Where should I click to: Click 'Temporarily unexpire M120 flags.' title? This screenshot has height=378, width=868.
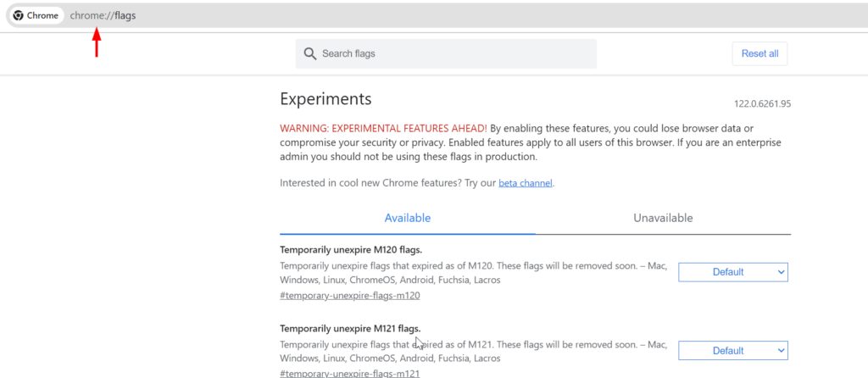(x=350, y=250)
